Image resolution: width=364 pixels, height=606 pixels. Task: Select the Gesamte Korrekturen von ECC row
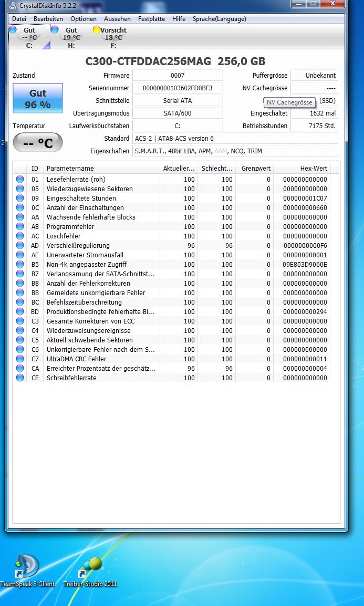172,321
